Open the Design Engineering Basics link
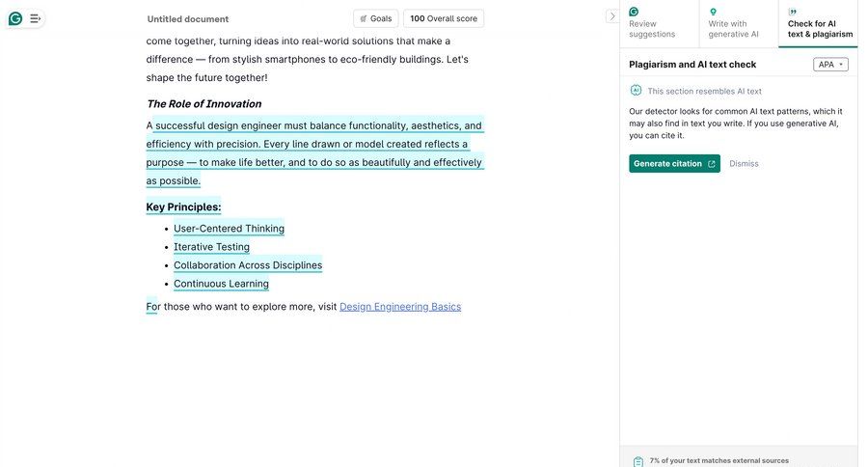Viewport: 868px width, 467px height. [x=400, y=306]
